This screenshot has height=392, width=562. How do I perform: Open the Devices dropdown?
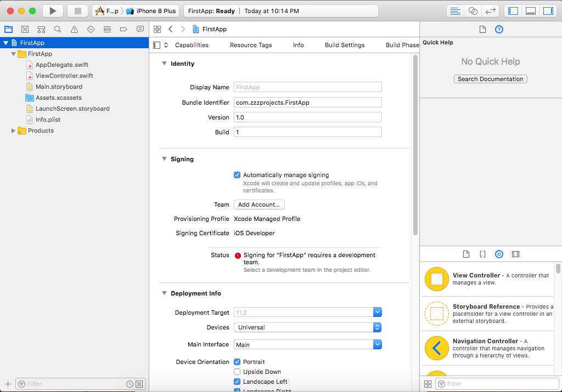click(x=377, y=327)
